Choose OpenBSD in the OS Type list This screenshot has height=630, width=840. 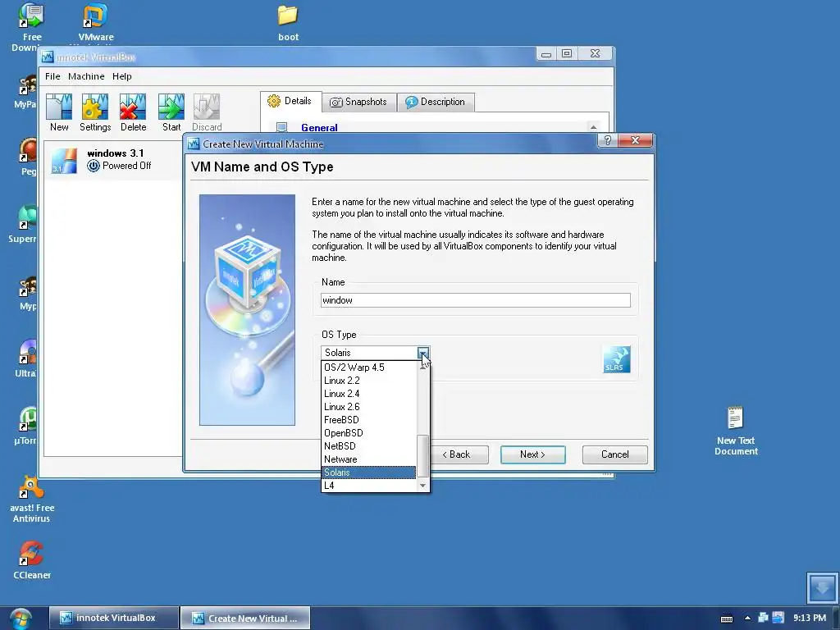point(368,433)
